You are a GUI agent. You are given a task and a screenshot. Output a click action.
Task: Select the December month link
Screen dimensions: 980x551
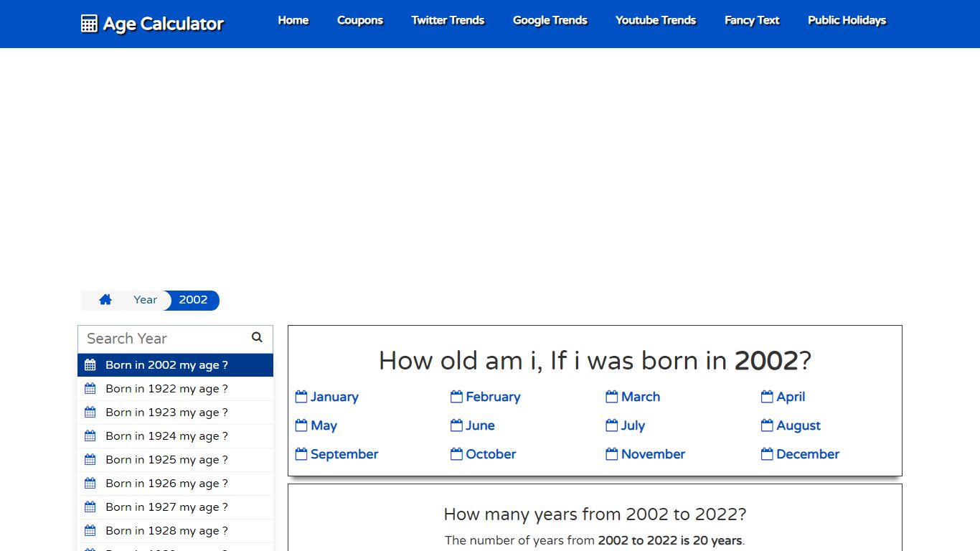[808, 454]
